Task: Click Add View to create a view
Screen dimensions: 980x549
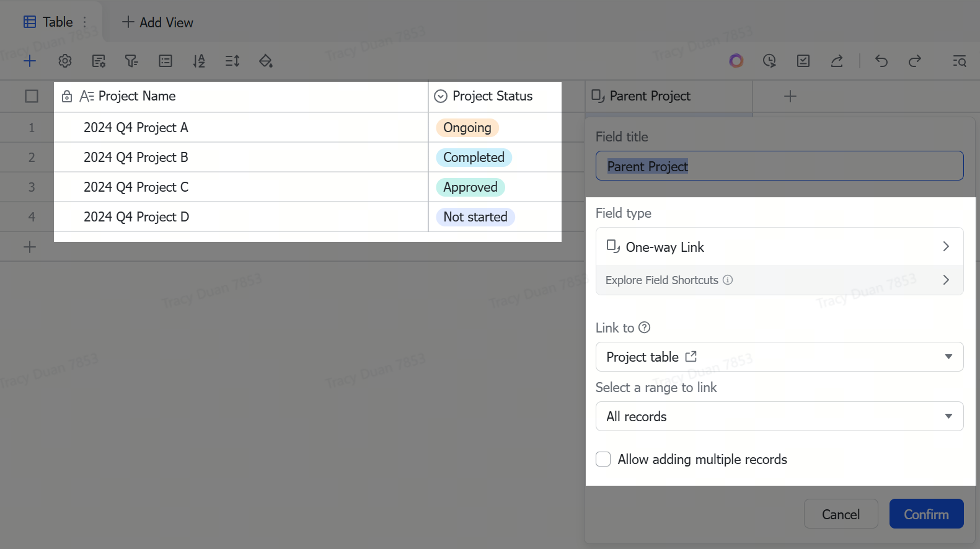Action: click(x=157, y=22)
